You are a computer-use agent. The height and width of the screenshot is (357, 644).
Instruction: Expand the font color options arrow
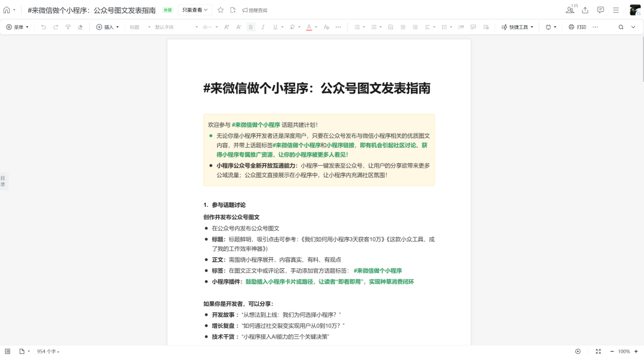point(316,27)
